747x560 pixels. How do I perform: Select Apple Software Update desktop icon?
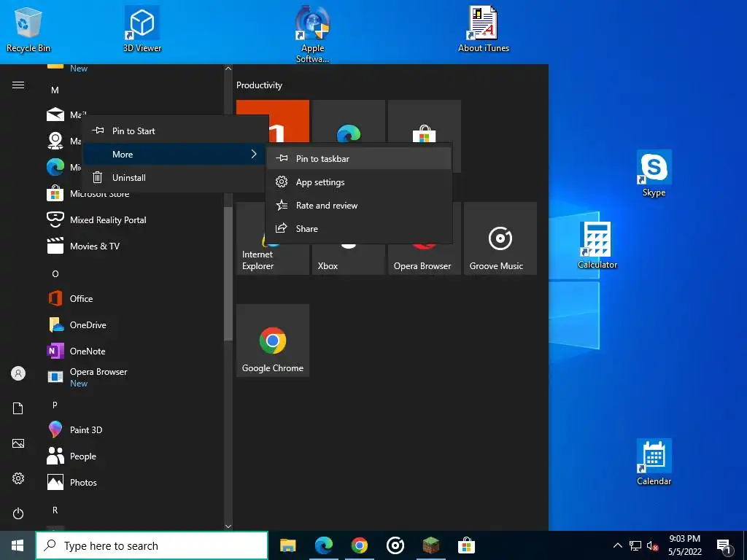(312, 34)
